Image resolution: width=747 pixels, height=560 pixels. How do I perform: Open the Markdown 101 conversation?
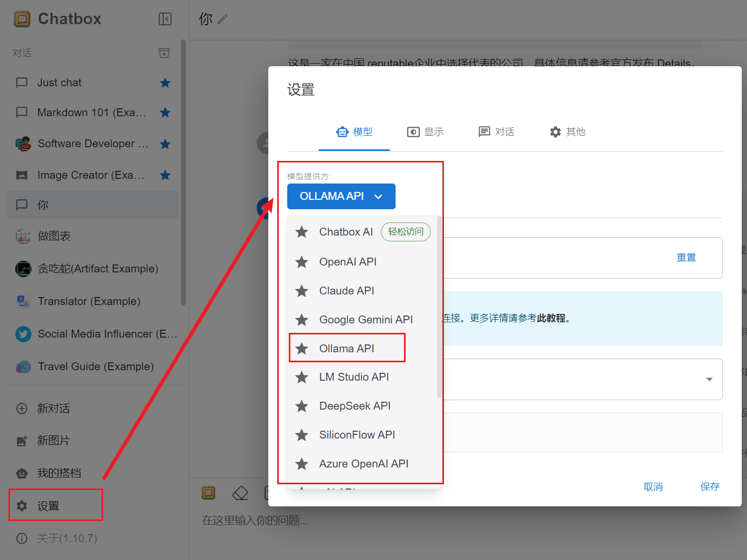(93, 113)
